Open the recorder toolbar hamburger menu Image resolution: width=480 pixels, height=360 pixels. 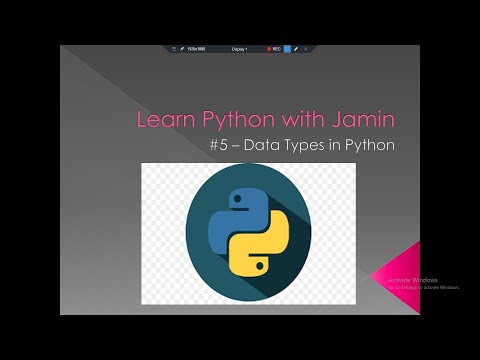[174, 49]
